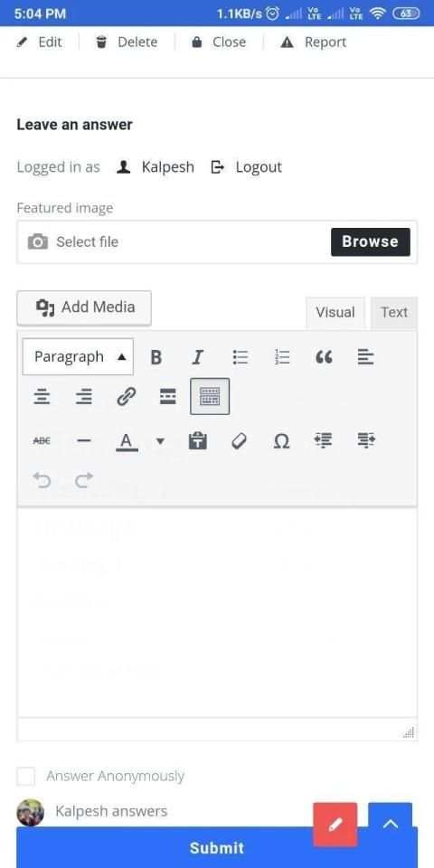Click the Browse button
The width and height of the screenshot is (434, 868).
(371, 242)
